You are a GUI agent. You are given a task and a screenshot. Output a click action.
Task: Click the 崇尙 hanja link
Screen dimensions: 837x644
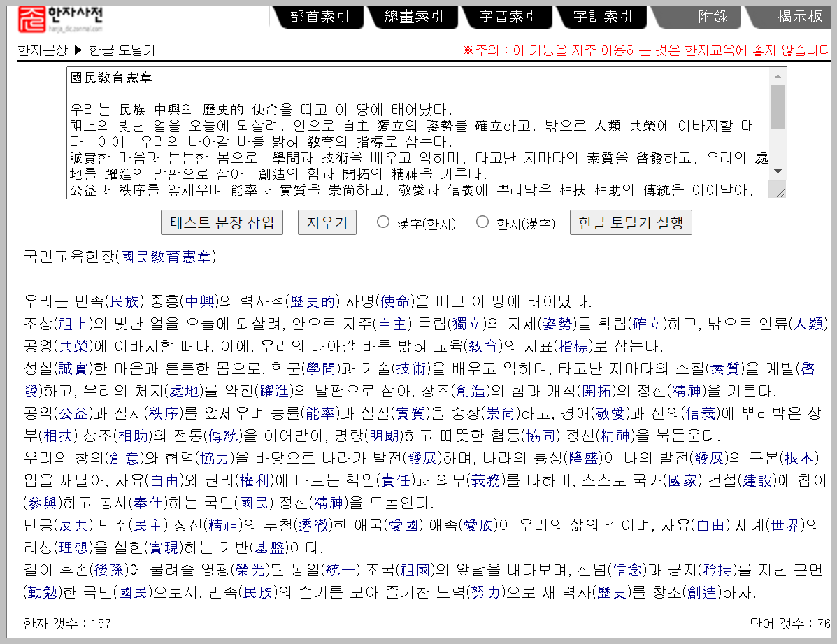click(501, 414)
